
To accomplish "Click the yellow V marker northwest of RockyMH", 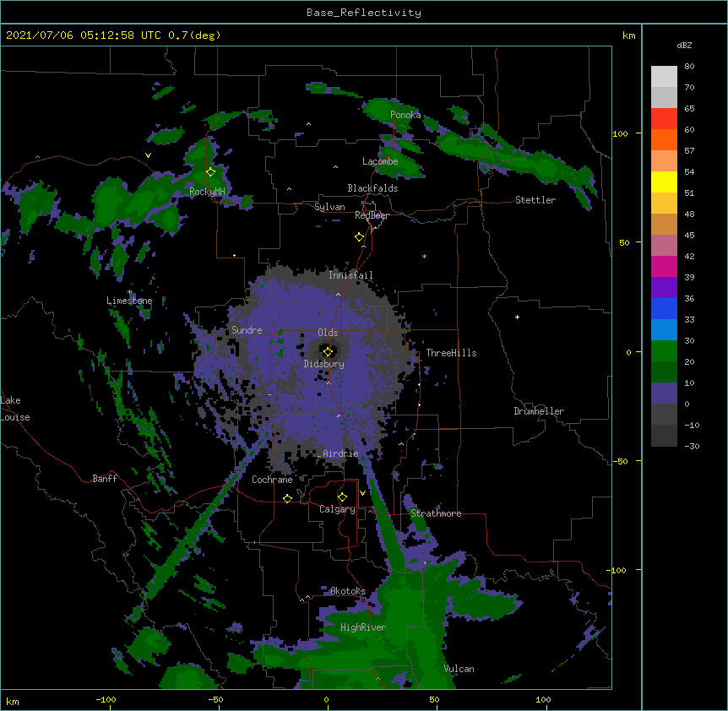I will [x=148, y=155].
